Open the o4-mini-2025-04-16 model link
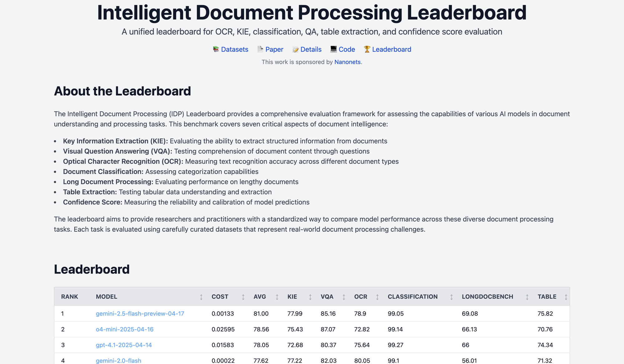Image resolution: width=624 pixels, height=364 pixels. tap(125, 329)
